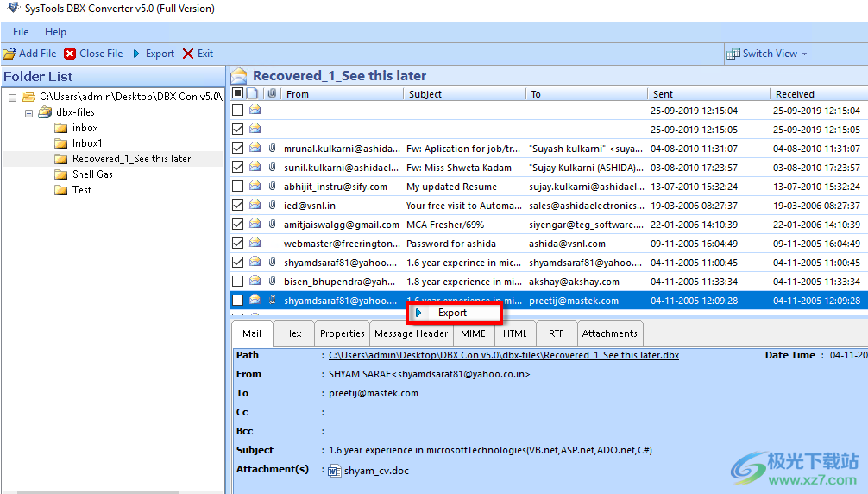
Task: Check the bisen_bhupendra email checkbox
Action: point(238,282)
